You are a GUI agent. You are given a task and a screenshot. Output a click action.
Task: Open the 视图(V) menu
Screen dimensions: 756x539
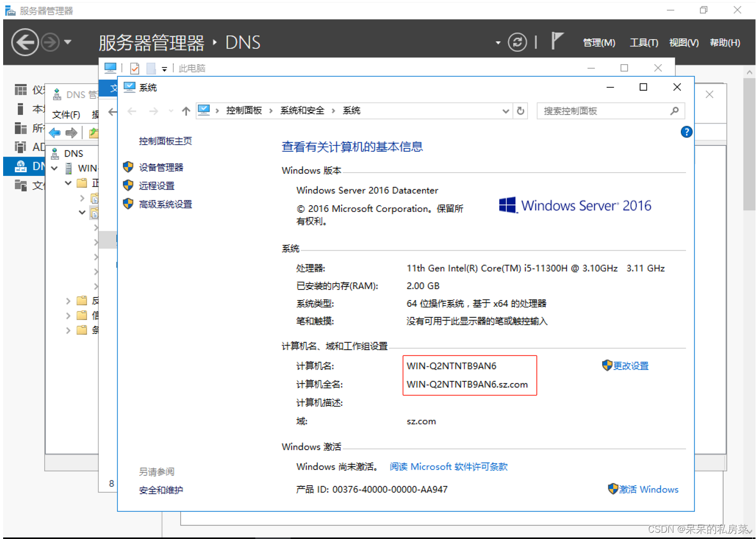(x=684, y=43)
